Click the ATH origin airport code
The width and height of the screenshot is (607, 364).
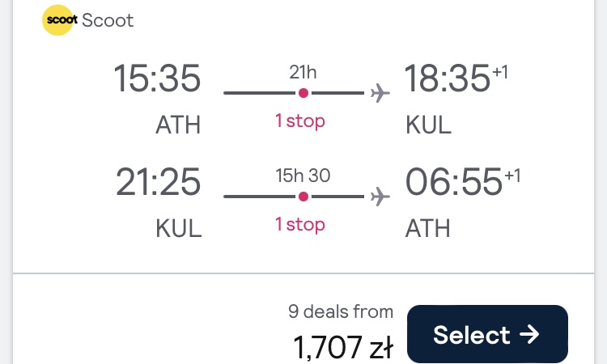(x=178, y=125)
